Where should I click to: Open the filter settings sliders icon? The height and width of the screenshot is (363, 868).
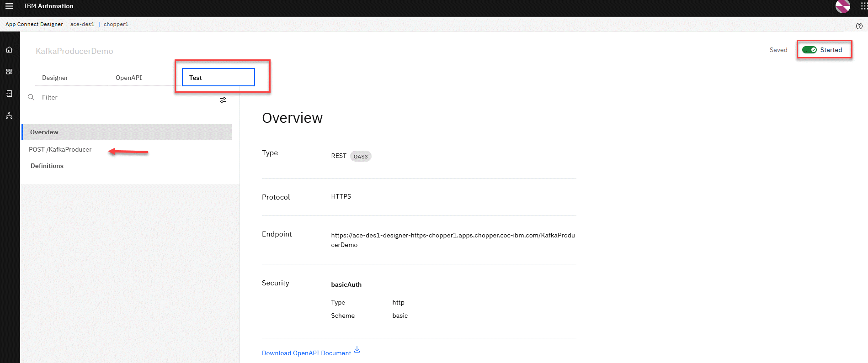coord(223,100)
